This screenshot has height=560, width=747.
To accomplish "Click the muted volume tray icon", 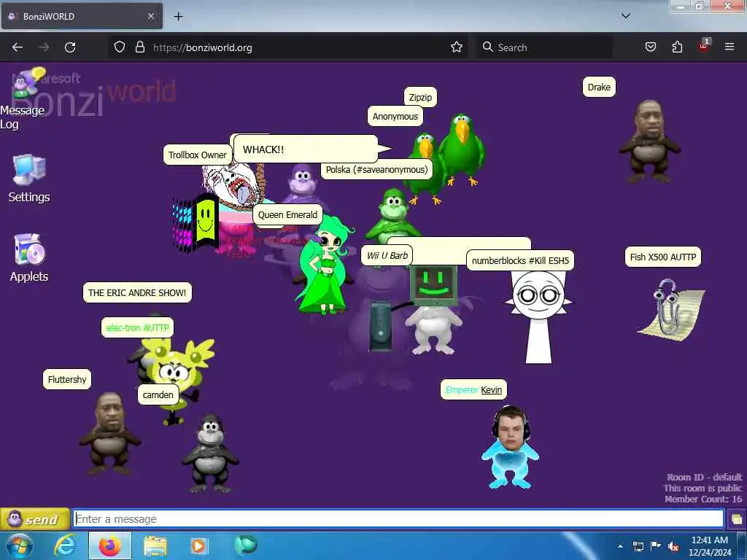I will click(x=673, y=546).
